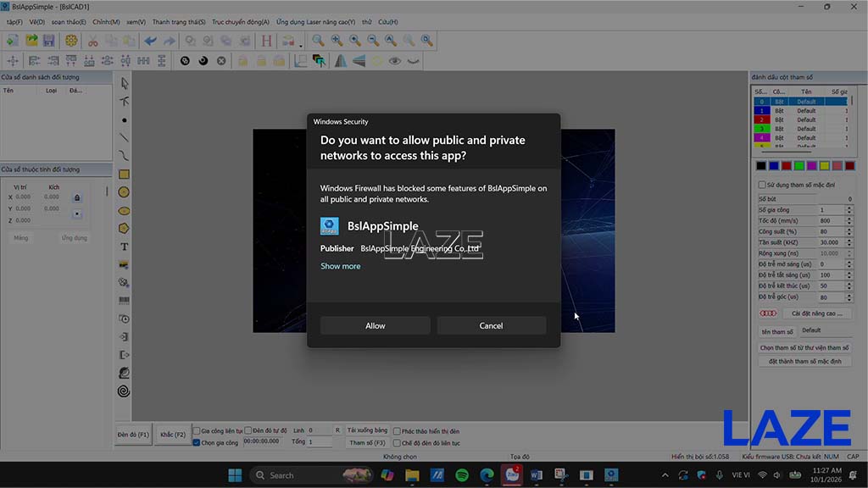Open 'Ứng dụng Laser nâng cao(Y)' menu

pos(315,22)
